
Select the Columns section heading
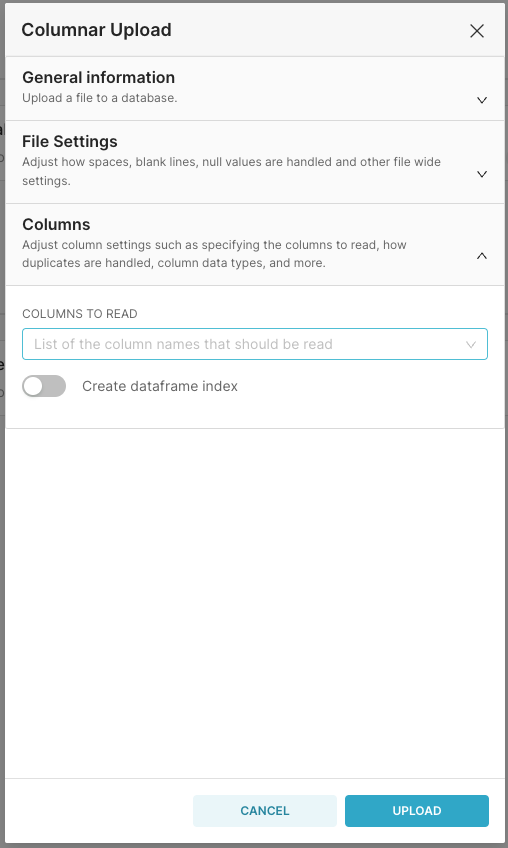pos(56,224)
